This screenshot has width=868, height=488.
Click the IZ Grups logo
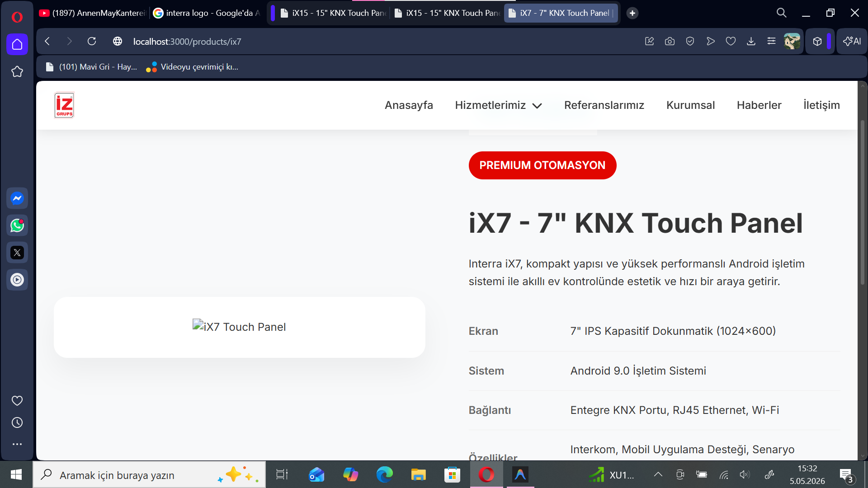click(64, 105)
